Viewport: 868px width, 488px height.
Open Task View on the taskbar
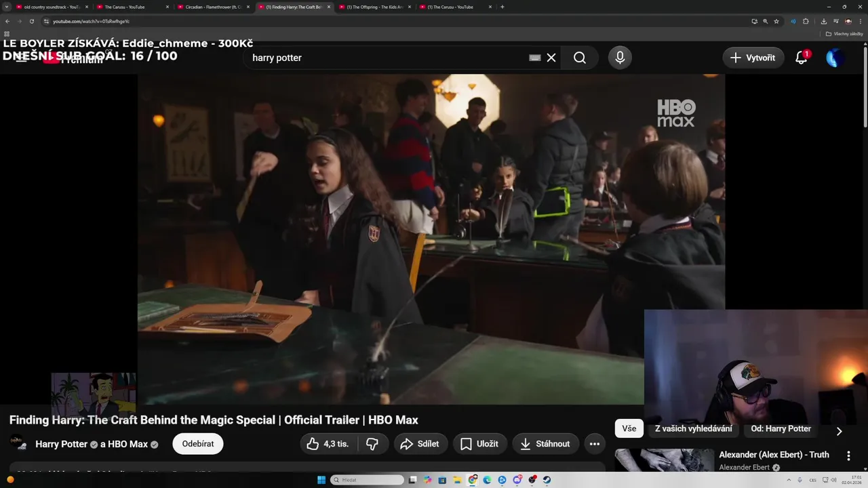click(x=413, y=480)
